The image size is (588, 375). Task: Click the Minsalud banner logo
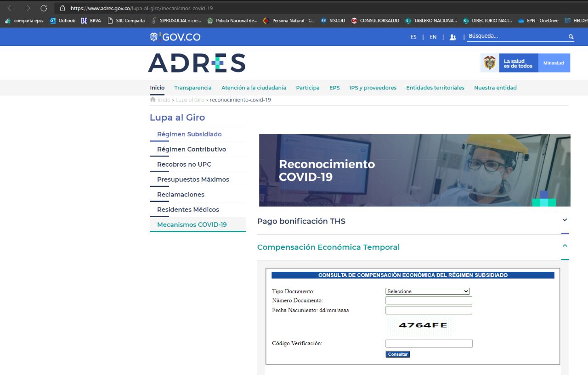tap(525, 63)
